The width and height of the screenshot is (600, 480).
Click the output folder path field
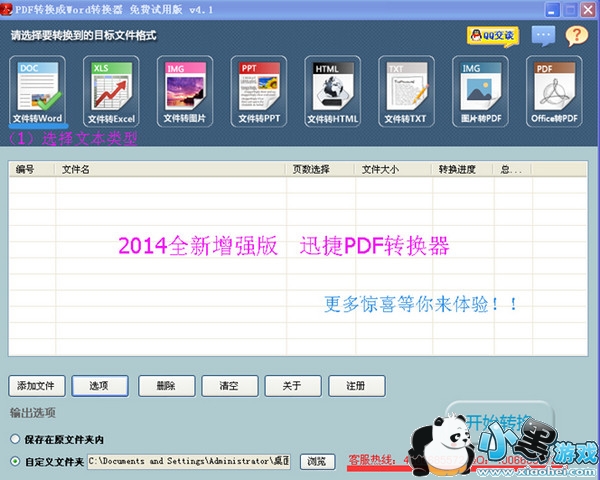(189, 462)
